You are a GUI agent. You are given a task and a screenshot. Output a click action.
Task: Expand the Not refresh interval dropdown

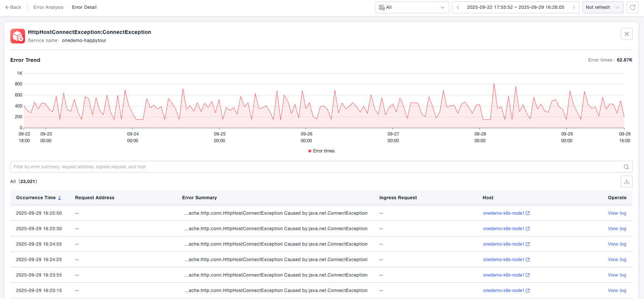602,7
